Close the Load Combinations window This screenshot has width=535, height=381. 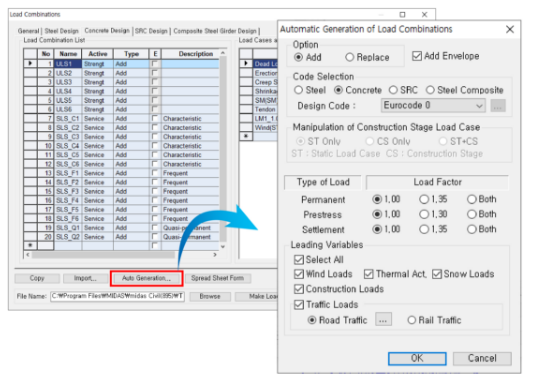pos(424,15)
